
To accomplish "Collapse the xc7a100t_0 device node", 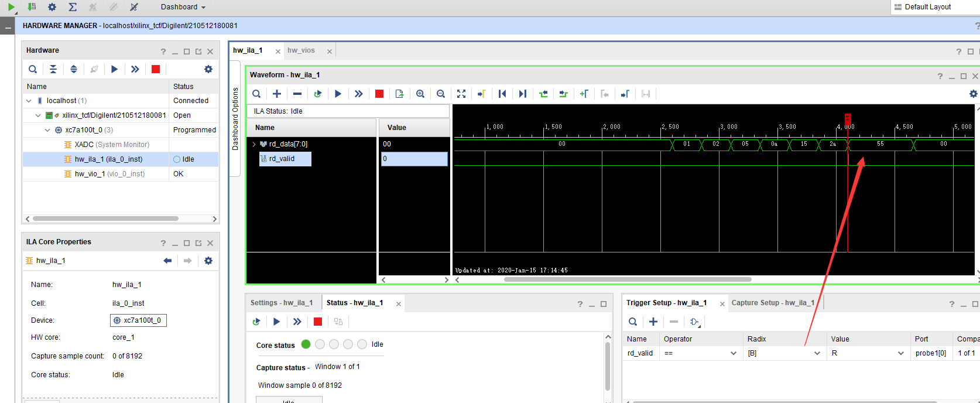I will [x=47, y=130].
